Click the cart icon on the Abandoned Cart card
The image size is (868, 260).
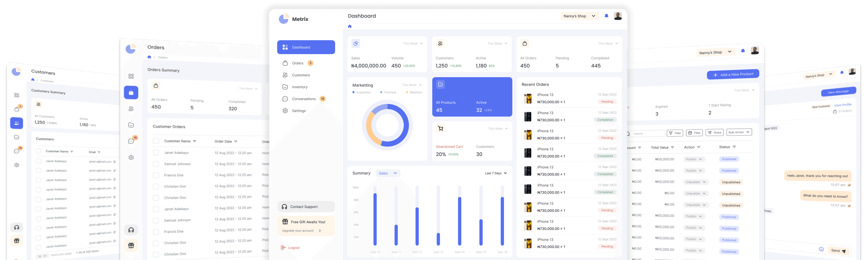440,129
